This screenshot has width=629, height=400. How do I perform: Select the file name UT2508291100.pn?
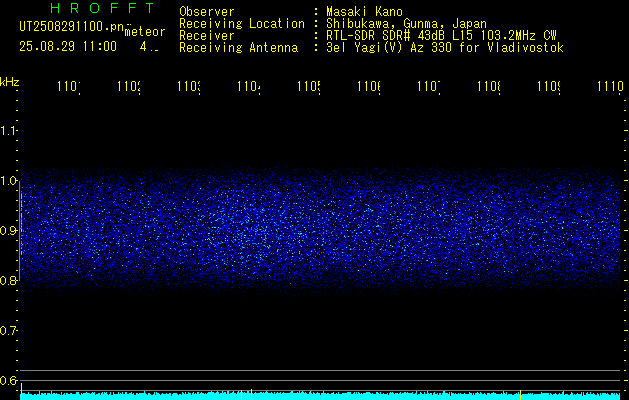point(72,27)
